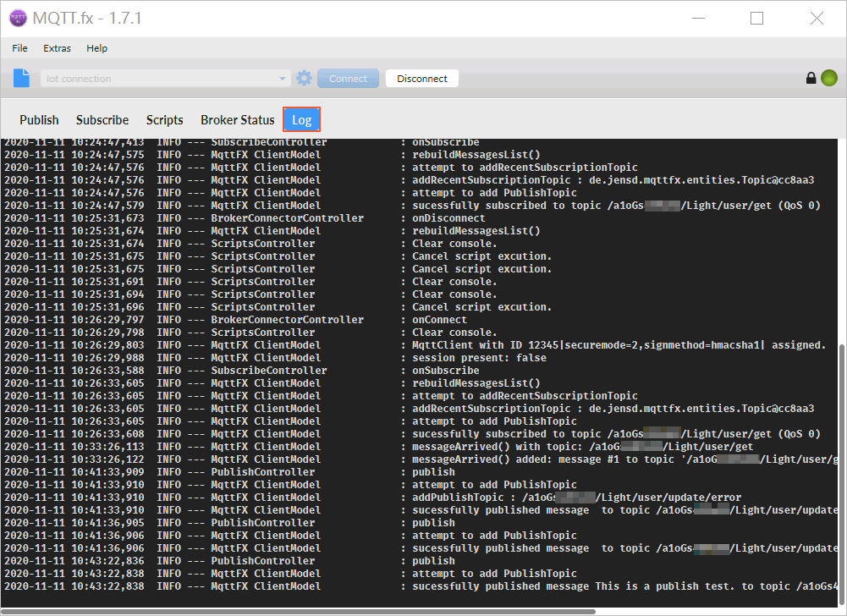Open the Extras menu

57,48
